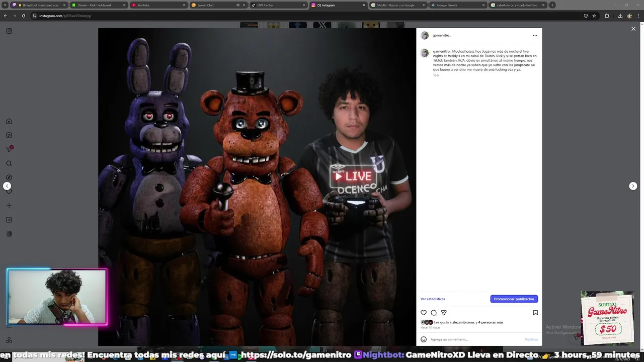
Task: Switch to YouTube tab
Action: pos(158,5)
